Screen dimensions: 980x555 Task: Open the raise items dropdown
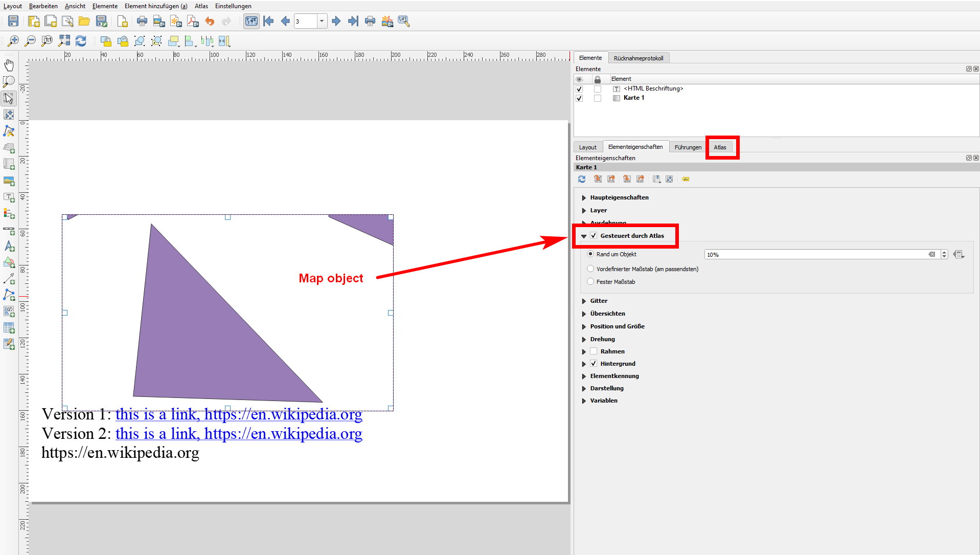pyautogui.click(x=174, y=41)
